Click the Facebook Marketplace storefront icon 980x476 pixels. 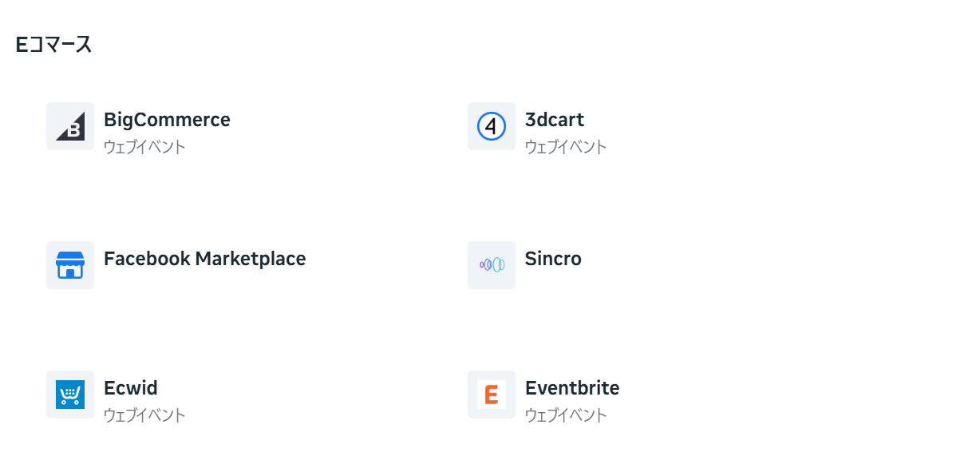click(70, 265)
